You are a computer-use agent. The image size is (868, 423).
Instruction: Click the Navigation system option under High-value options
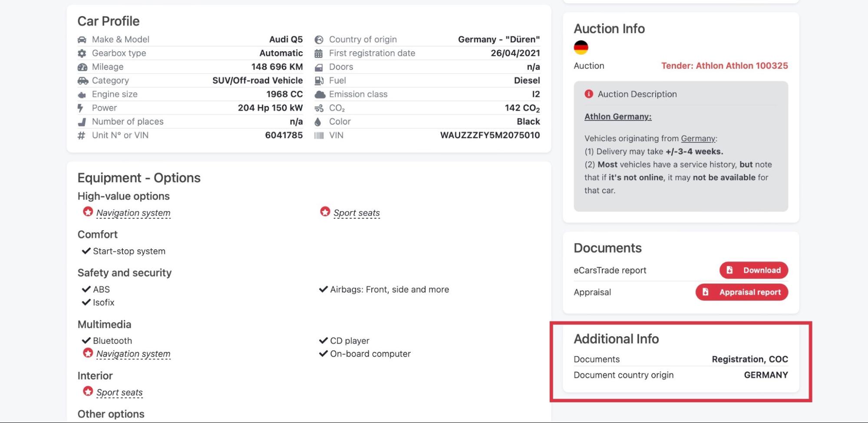(133, 213)
